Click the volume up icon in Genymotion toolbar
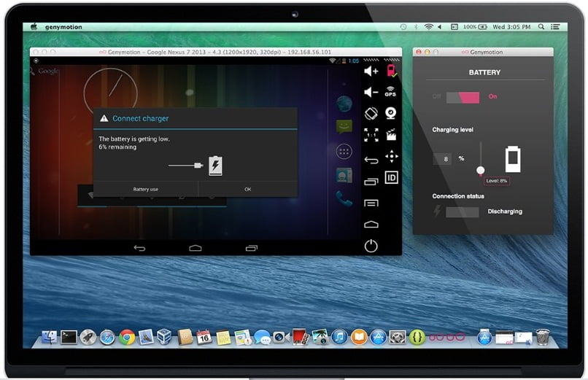588x380 pixels. 371,71
